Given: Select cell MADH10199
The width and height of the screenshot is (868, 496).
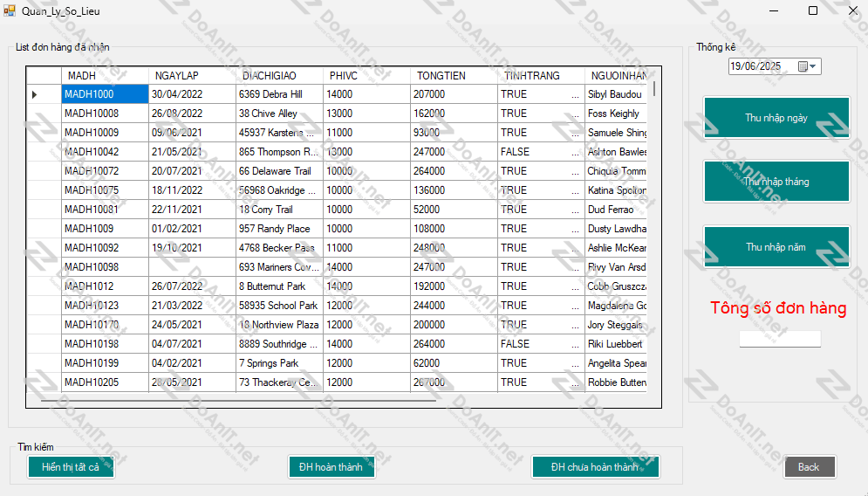Looking at the screenshot, I should point(105,363).
